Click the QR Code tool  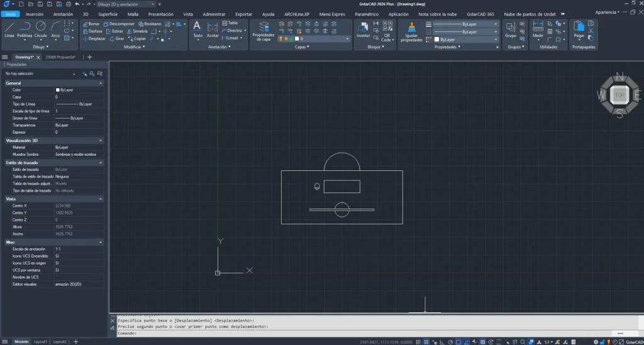[x=387, y=33]
